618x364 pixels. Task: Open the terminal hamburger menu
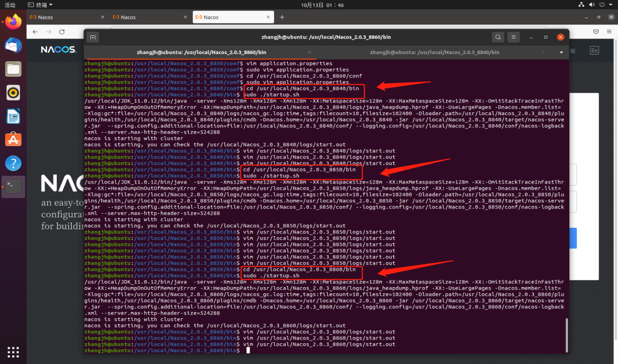point(513,37)
